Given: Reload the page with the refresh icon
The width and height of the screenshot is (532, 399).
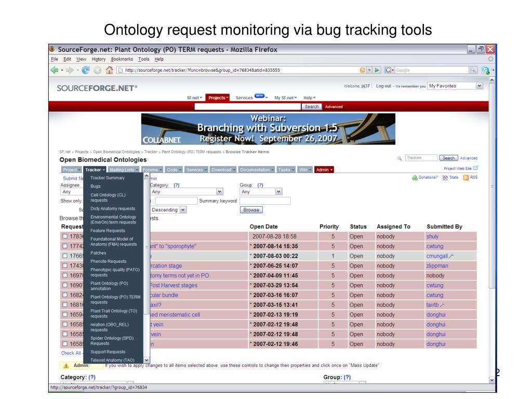Looking at the screenshot, I should point(86,70).
